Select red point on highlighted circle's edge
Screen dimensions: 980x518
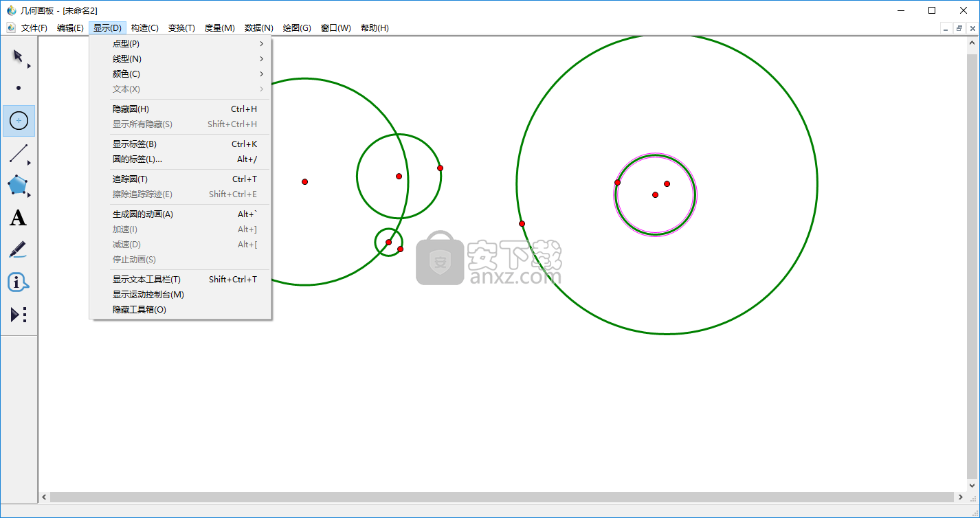[x=617, y=182]
